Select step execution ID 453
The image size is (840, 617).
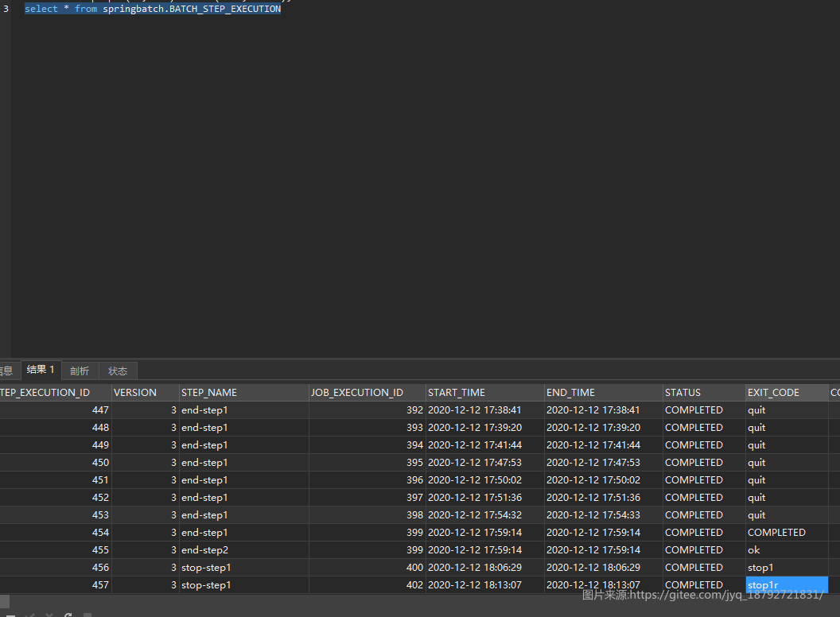[x=56, y=515]
